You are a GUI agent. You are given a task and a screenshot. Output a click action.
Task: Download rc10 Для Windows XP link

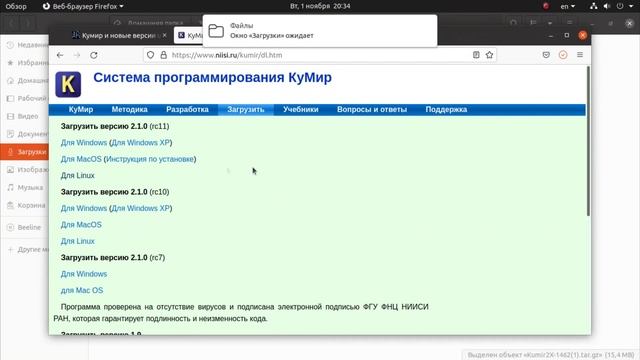coord(140,208)
